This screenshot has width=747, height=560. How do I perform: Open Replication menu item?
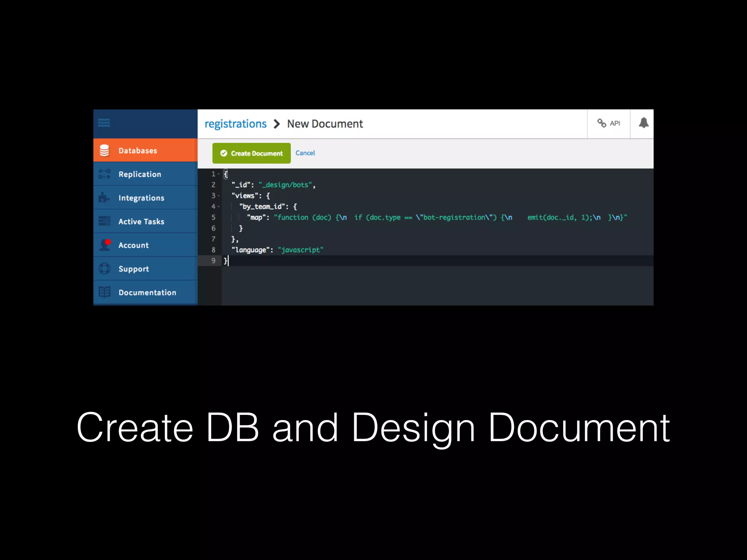140,174
